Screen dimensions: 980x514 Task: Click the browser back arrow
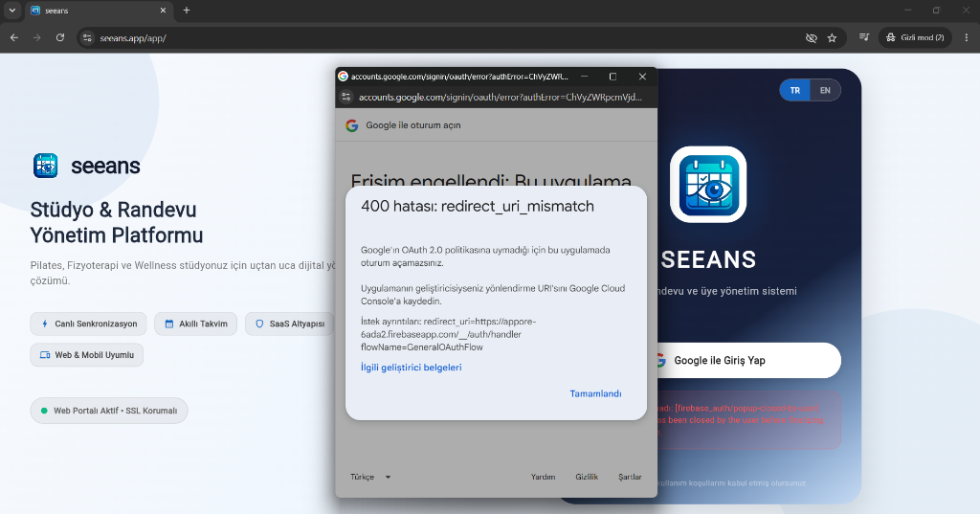coord(13,37)
